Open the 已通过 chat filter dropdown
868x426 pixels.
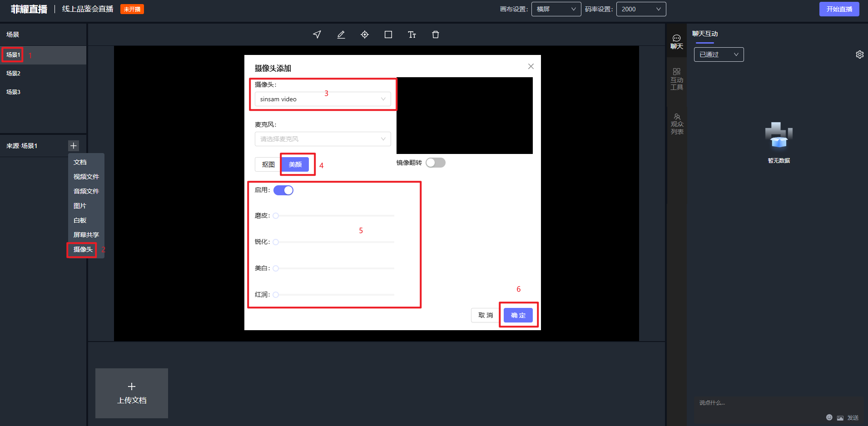coord(719,54)
